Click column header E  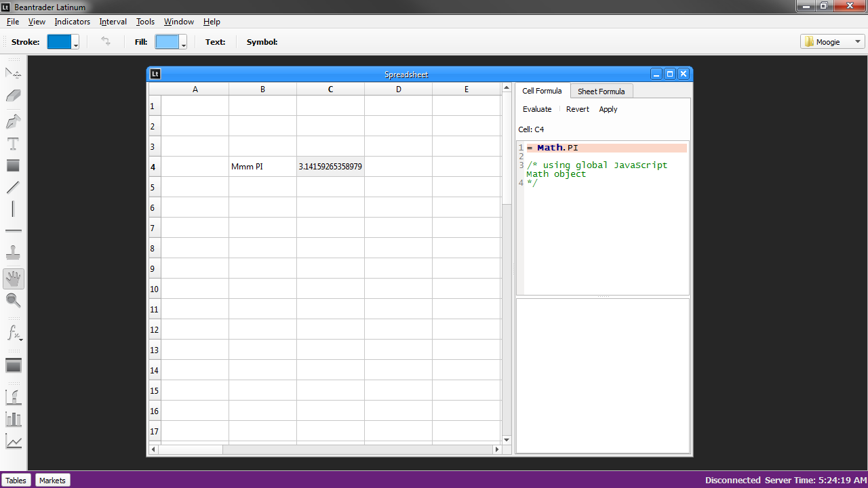click(x=467, y=89)
